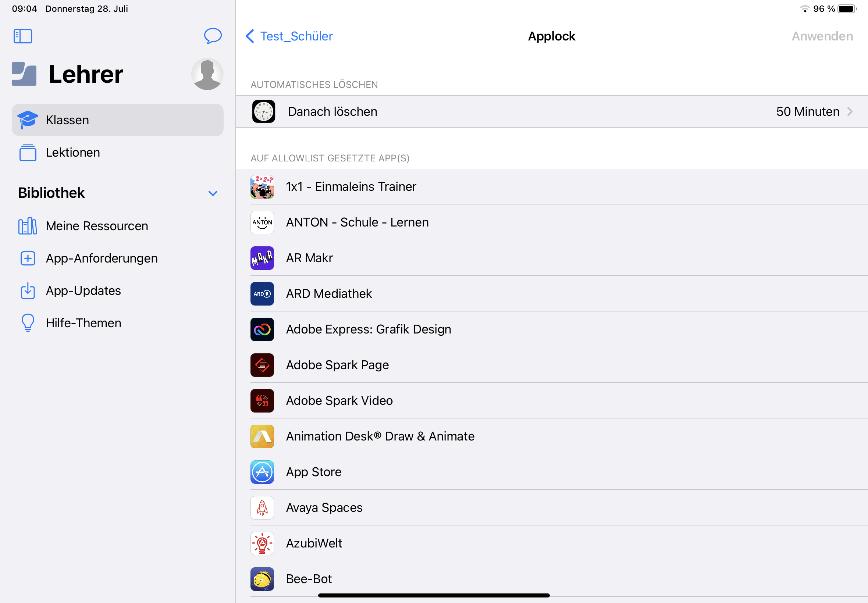868x603 pixels.
Task: Click the download App-Updates icon
Action: (28, 290)
